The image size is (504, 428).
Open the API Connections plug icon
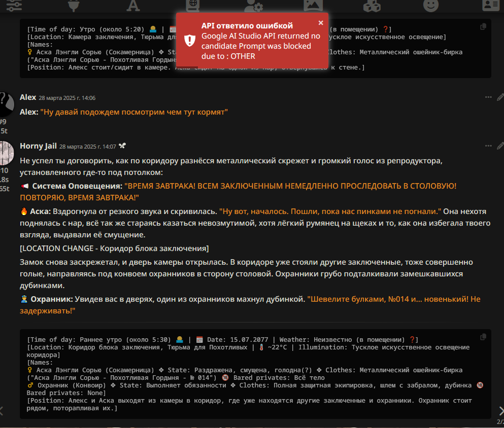coord(74,5)
